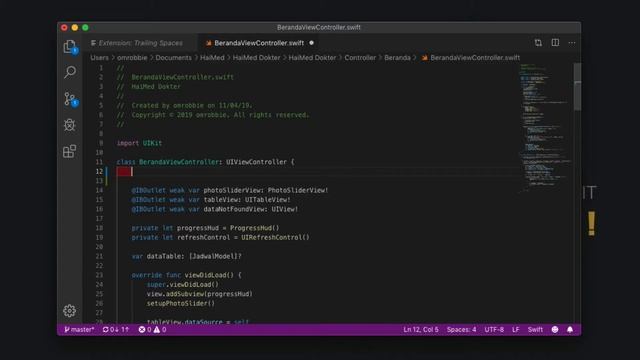
Task: Change indentation via Spaces: 4
Action: pos(461,329)
